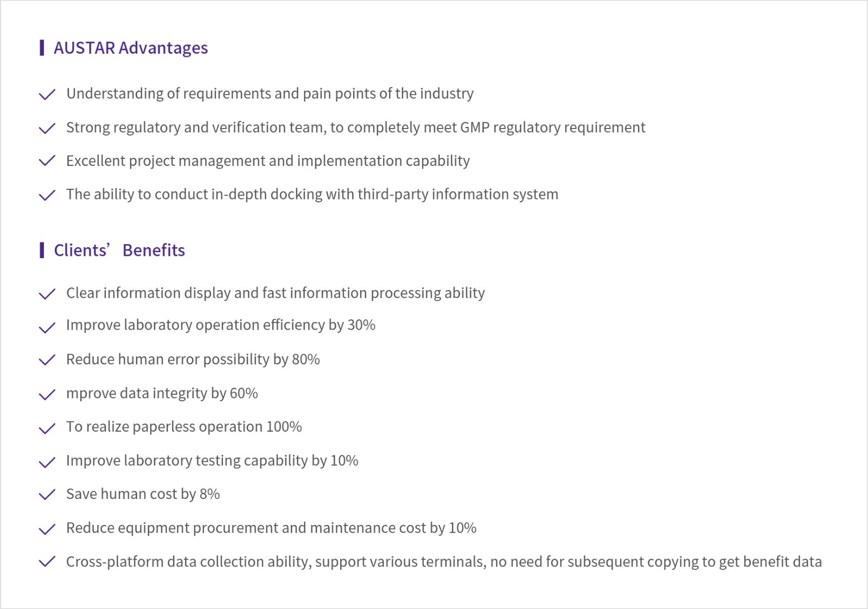Click checkmark next to equipment procurement cost

click(x=47, y=529)
